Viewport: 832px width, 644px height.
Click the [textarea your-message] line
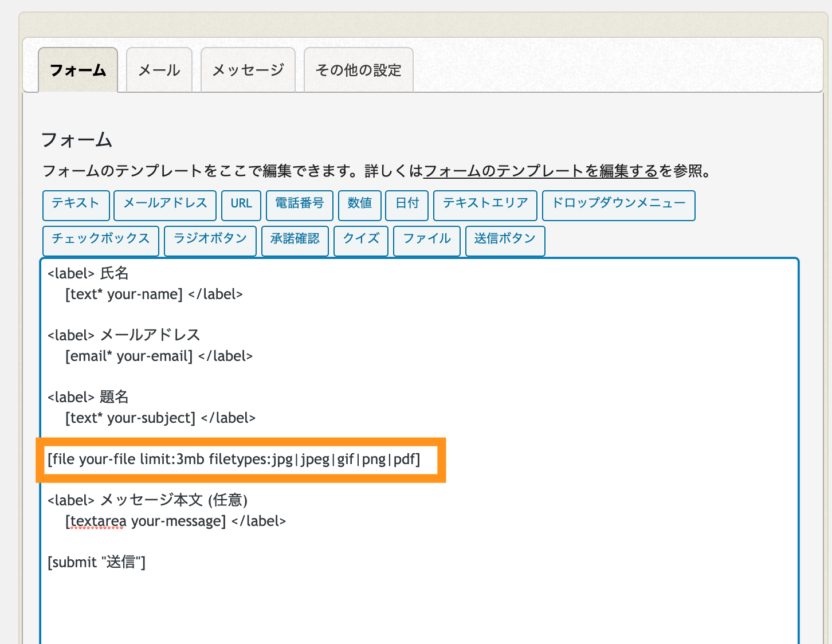pos(175,521)
